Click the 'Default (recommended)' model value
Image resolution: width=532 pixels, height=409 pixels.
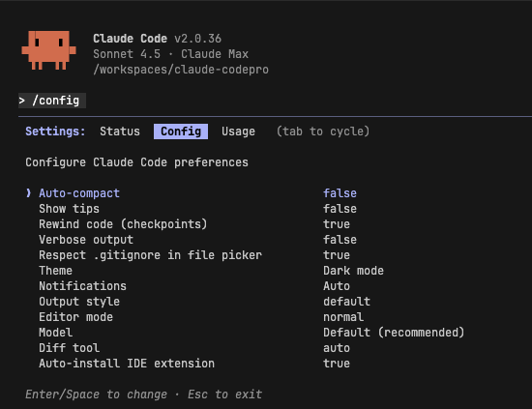tap(394, 333)
